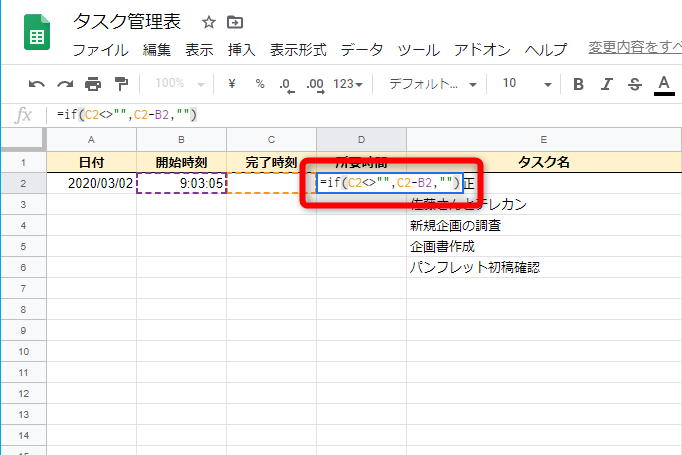Viewport: 682px width, 455px height.
Task: Apply yen currency format
Action: pyautogui.click(x=232, y=84)
